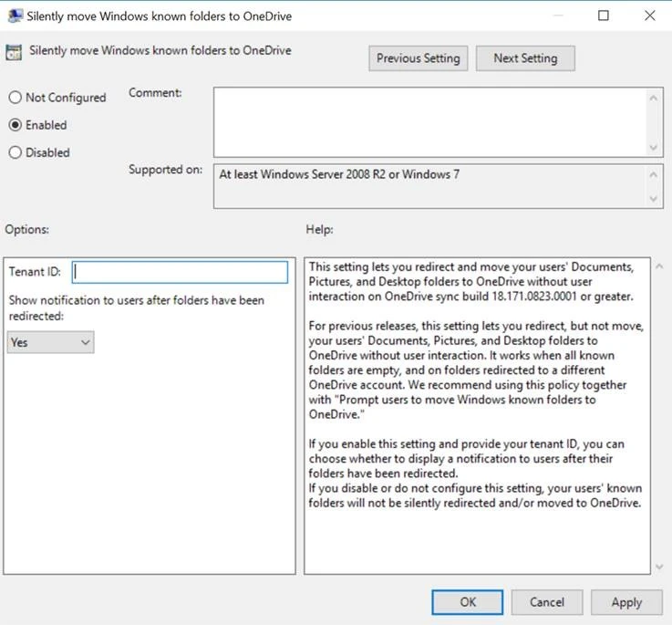Viewport: 672px width, 625px height.
Task: Click the title bar policy window icon
Action: (15, 16)
